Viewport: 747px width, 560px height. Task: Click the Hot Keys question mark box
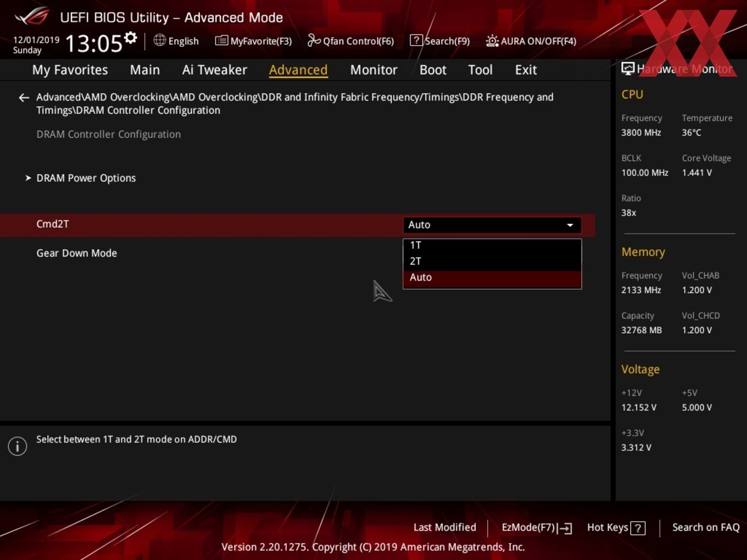tap(638, 528)
